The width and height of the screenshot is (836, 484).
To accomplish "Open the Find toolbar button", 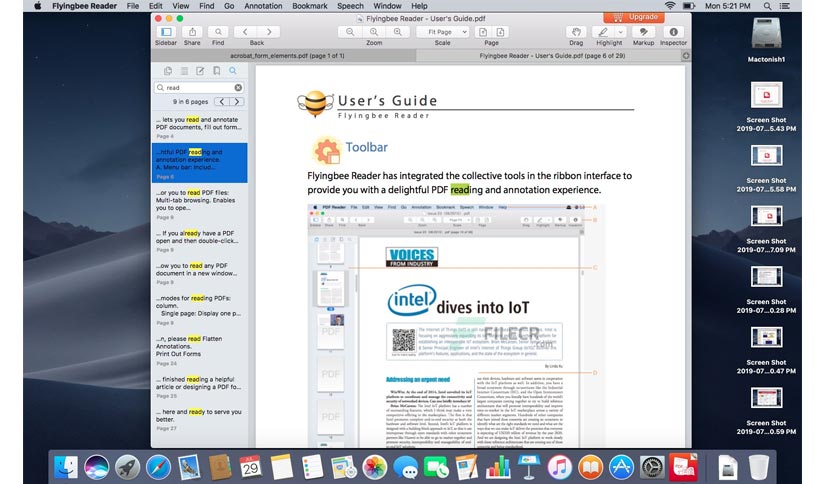I will coord(218,32).
